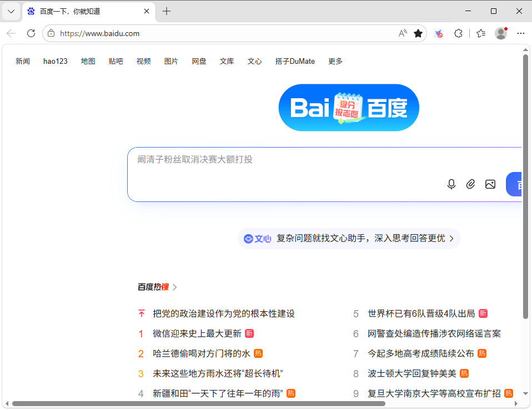
Task: Click the scroll left arrow at bottom
Action: click(x=7, y=403)
